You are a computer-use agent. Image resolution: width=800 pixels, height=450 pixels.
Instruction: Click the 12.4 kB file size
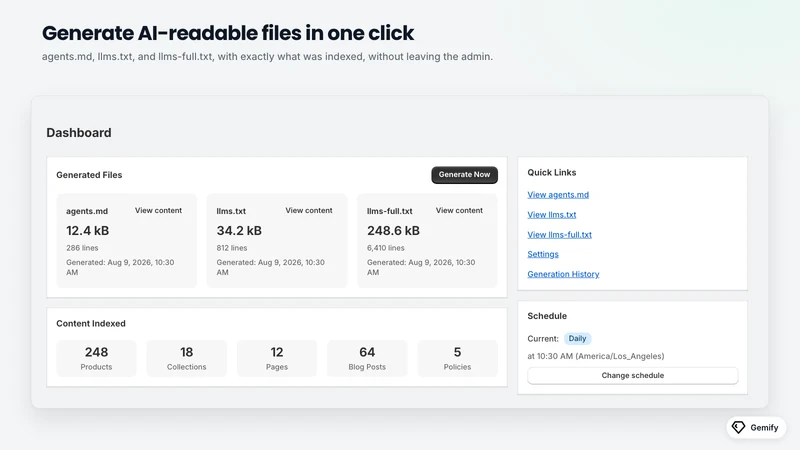87,231
